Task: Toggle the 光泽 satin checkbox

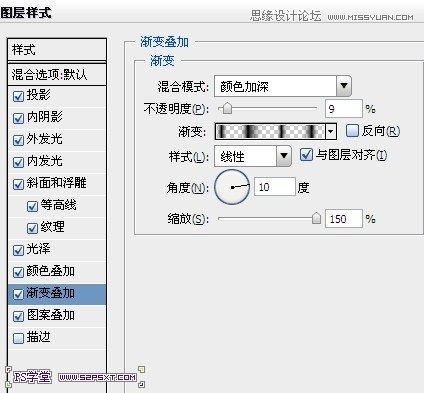Action: click(x=18, y=250)
